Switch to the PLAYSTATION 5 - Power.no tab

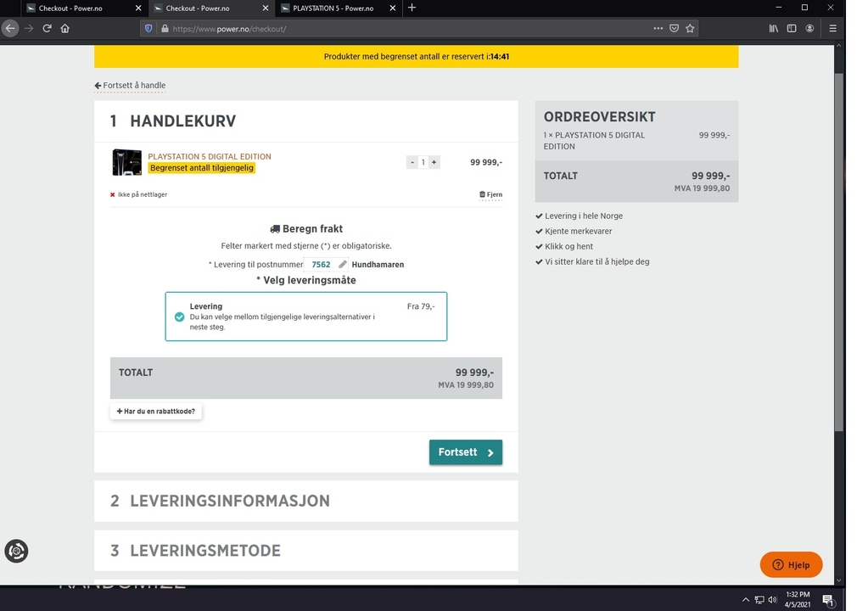click(333, 8)
